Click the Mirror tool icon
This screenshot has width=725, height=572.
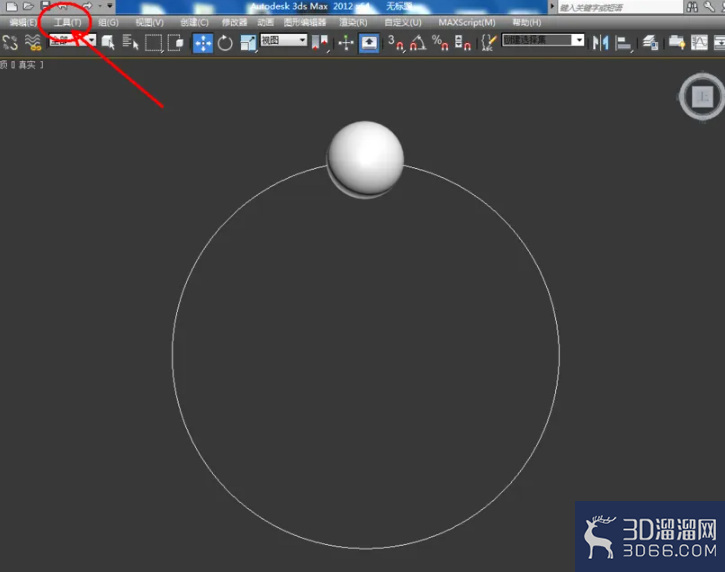[601, 43]
